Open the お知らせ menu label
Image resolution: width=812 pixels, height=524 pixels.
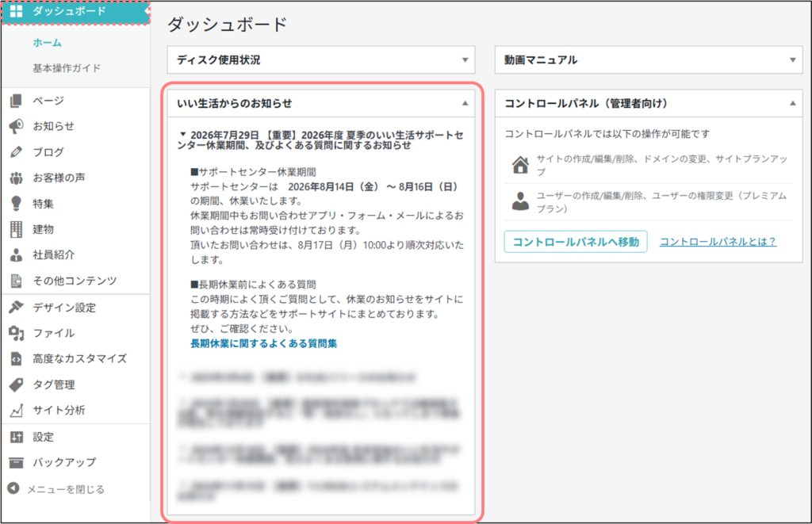(x=54, y=126)
